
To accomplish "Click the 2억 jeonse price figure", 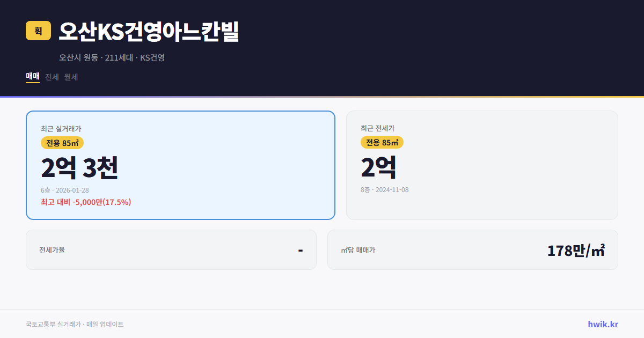I will point(379,167).
